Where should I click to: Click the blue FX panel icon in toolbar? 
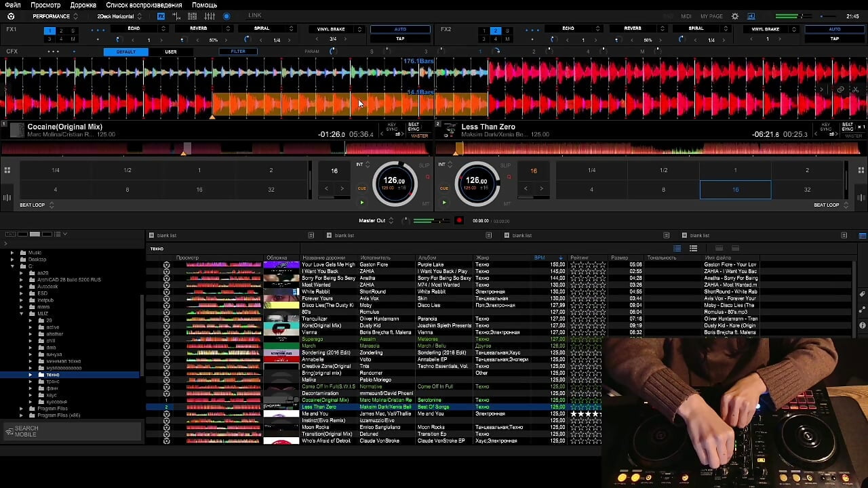tap(161, 15)
